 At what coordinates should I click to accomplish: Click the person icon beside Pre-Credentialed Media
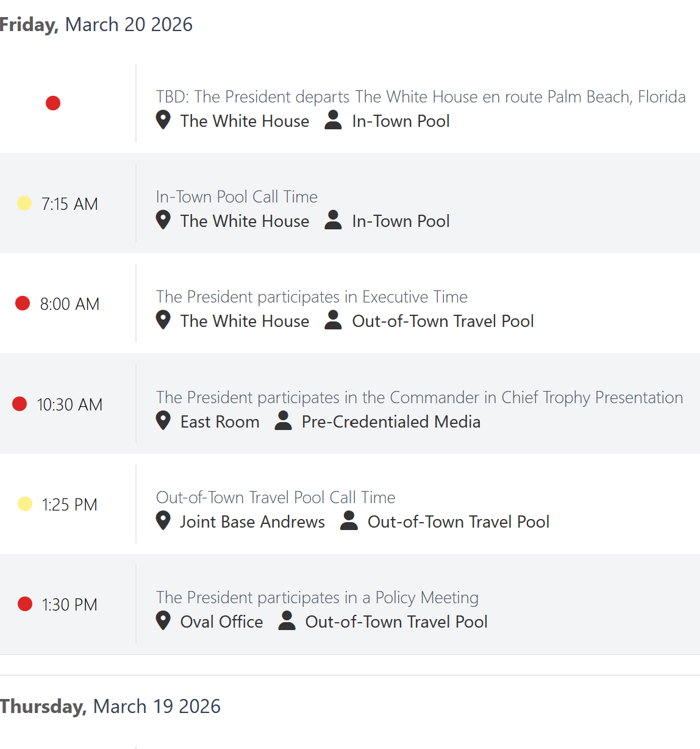283,420
